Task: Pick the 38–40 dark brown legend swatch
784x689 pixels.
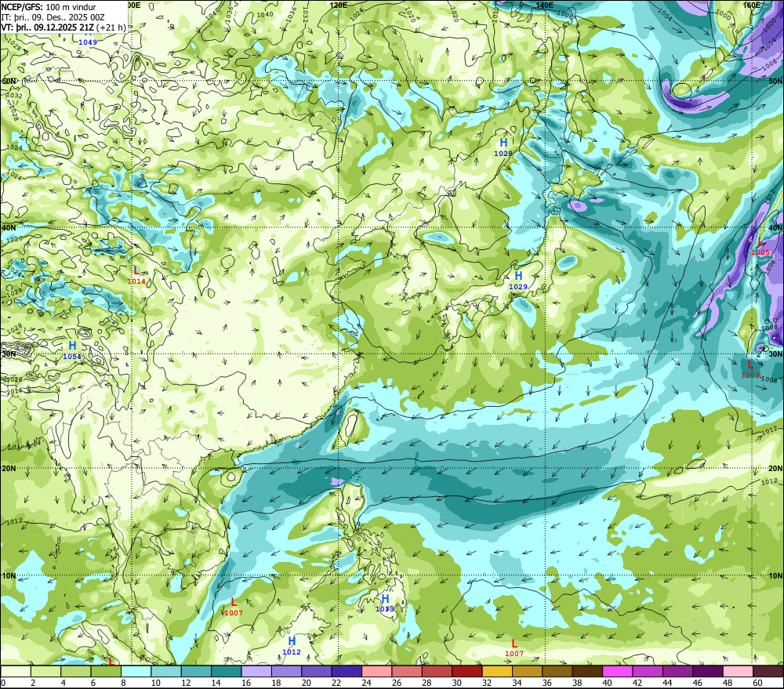Action: [x=587, y=671]
